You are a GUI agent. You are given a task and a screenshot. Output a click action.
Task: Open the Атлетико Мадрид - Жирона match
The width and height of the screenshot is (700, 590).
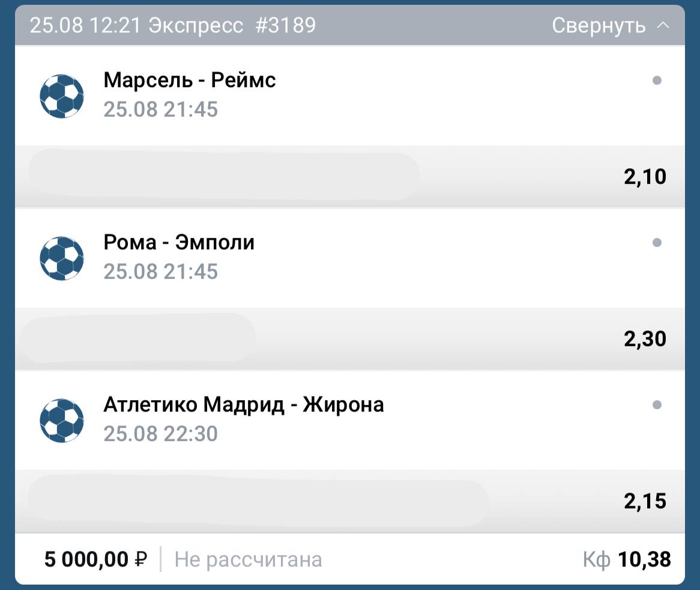(244, 404)
